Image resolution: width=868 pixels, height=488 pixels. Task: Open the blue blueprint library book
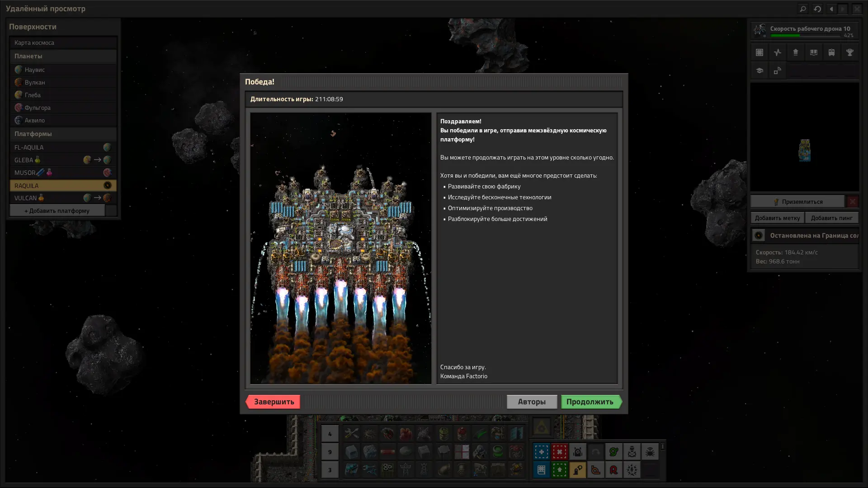tap(541, 470)
